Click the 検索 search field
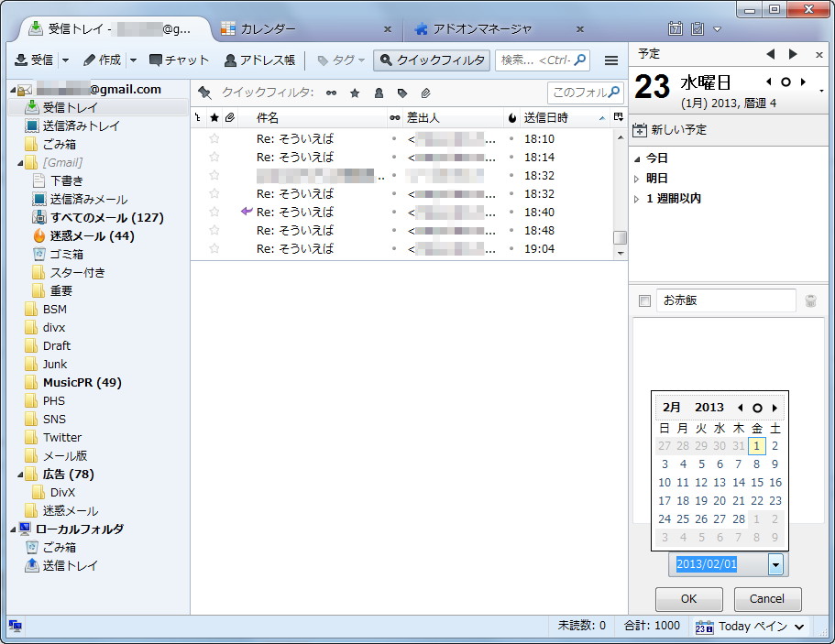835x644 pixels. 541,60
